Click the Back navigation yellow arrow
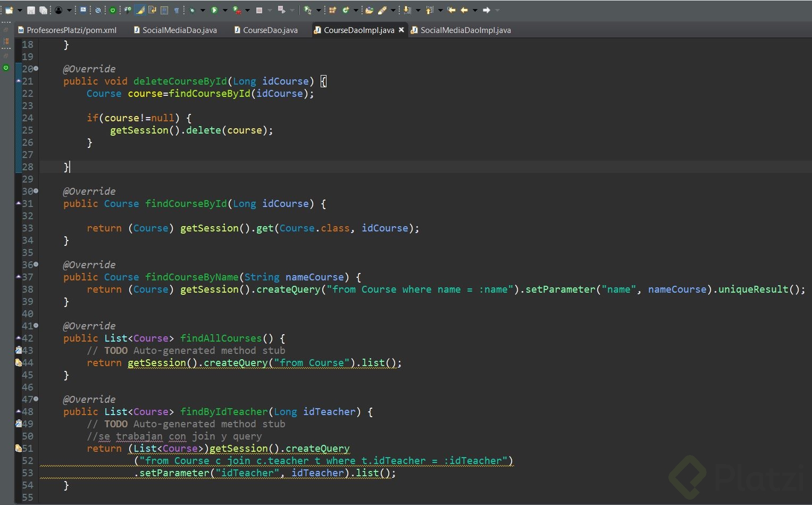 coord(464,10)
